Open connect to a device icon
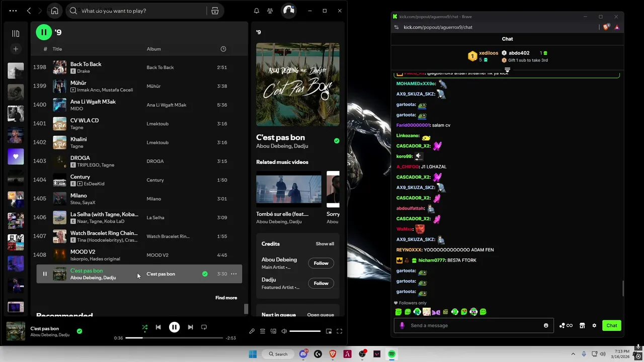644x362 pixels. pyautogui.click(x=273, y=331)
